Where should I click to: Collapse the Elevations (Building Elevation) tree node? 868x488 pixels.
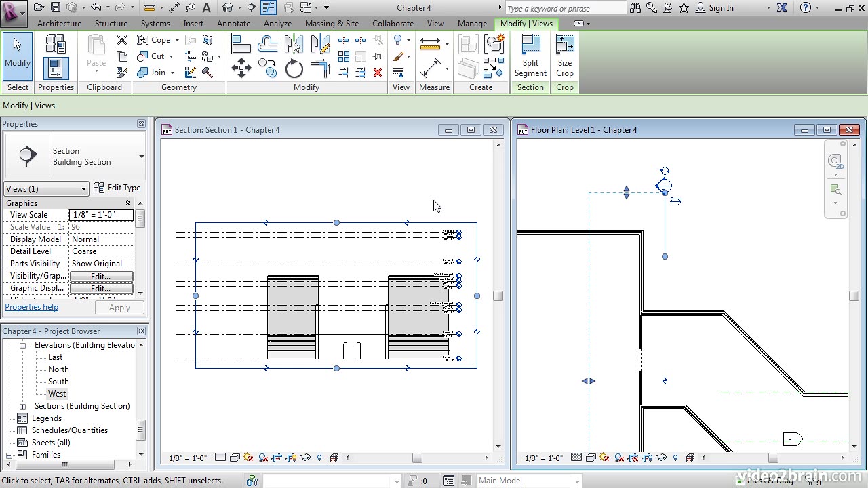[22, 345]
